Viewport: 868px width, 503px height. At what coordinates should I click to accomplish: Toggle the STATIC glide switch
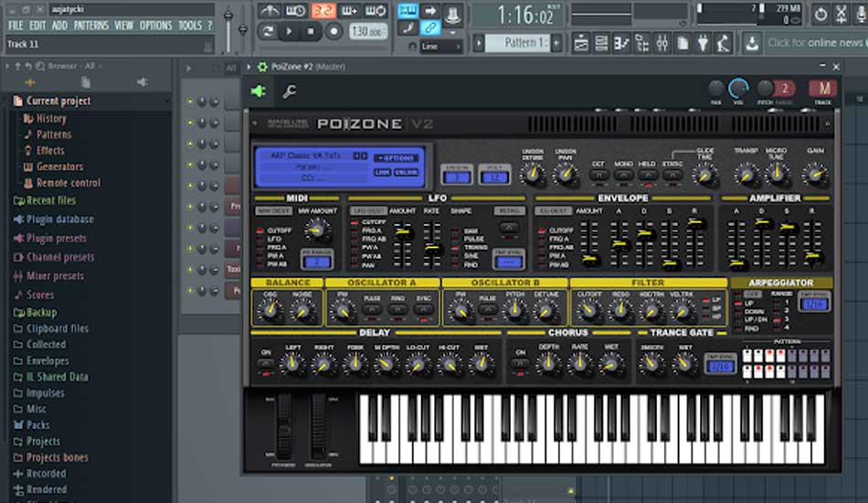click(672, 175)
